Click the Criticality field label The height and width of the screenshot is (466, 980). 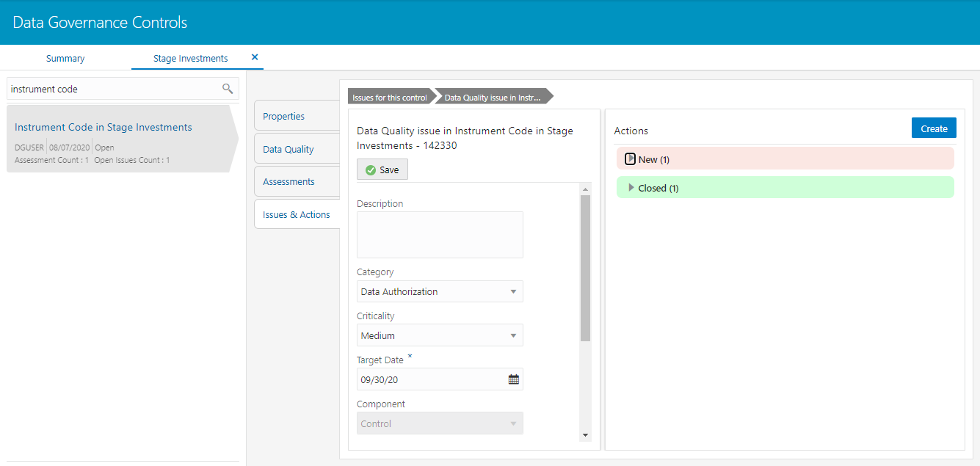coord(375,316)
